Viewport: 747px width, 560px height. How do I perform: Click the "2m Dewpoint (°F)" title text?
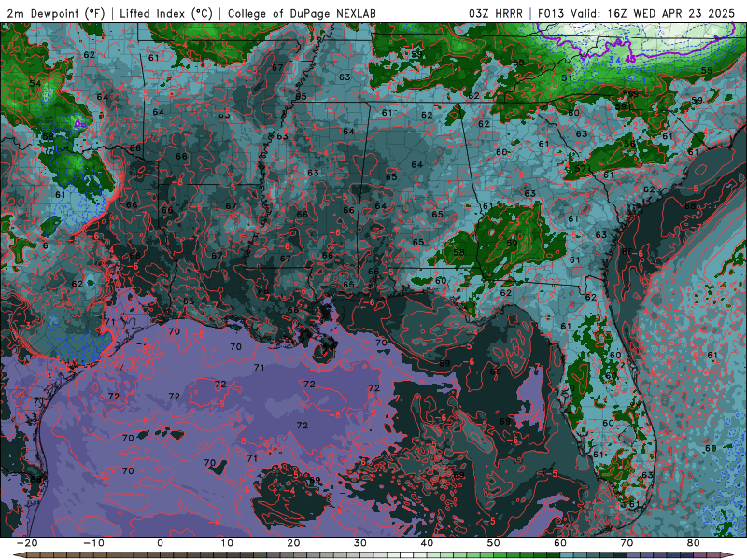[56, 13]
